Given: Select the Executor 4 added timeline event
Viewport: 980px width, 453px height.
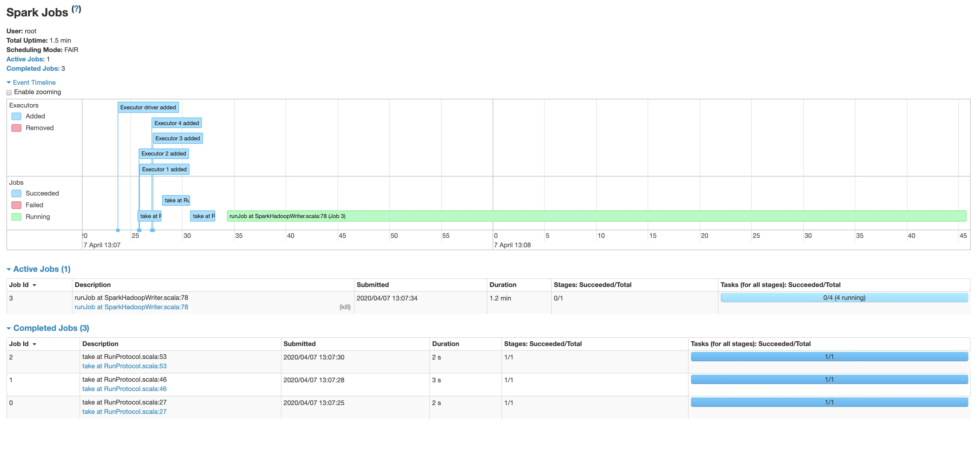Looking at the screenshot, I should pyautogui.click(x=176, y=123).
